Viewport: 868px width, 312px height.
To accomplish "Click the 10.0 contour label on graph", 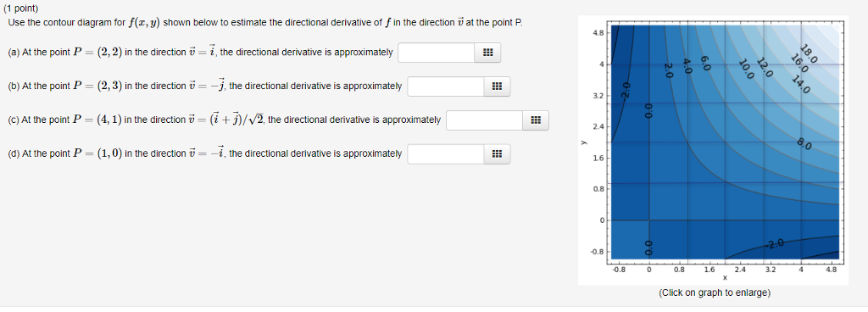I will coord(747,70).
